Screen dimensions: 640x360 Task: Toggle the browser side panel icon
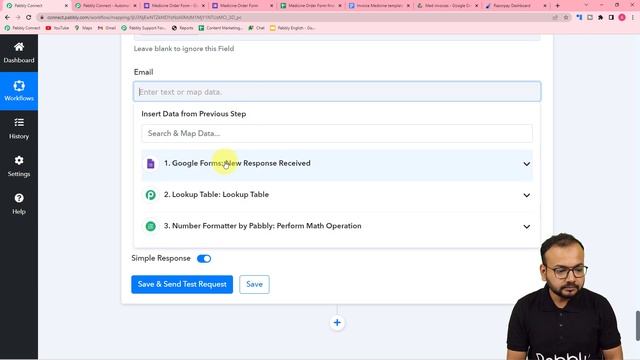click(x=611, y=18)
